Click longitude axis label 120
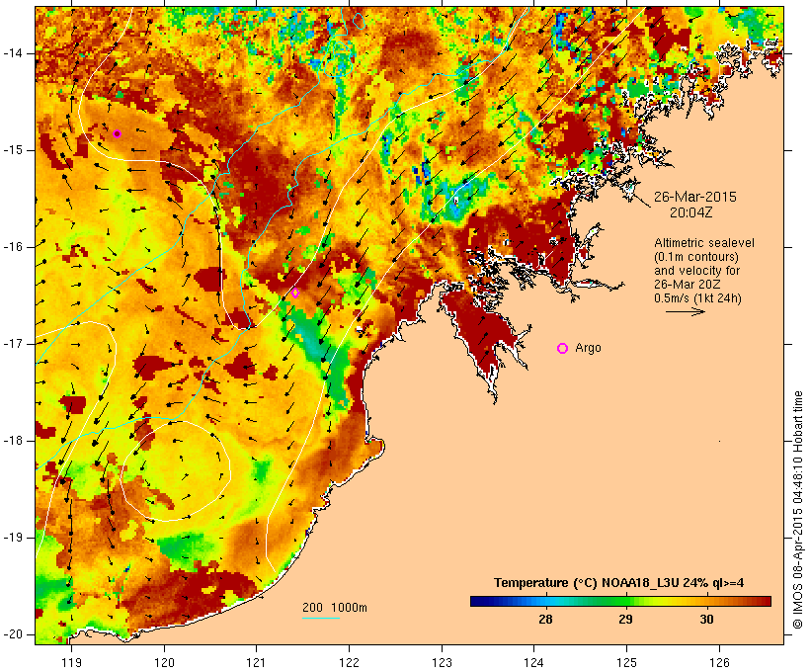The image size is (810, 672). [x=164, y=662]
